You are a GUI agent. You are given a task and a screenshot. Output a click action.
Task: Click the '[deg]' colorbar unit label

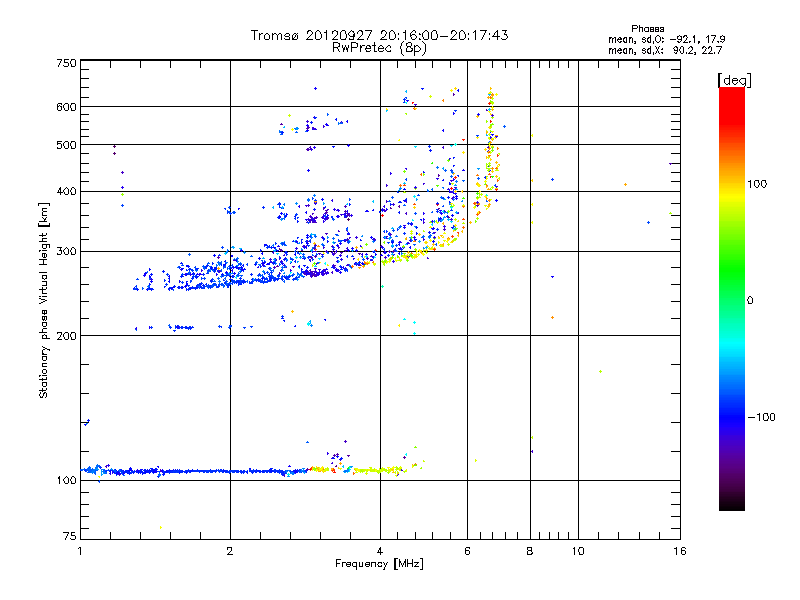(734, 80)
